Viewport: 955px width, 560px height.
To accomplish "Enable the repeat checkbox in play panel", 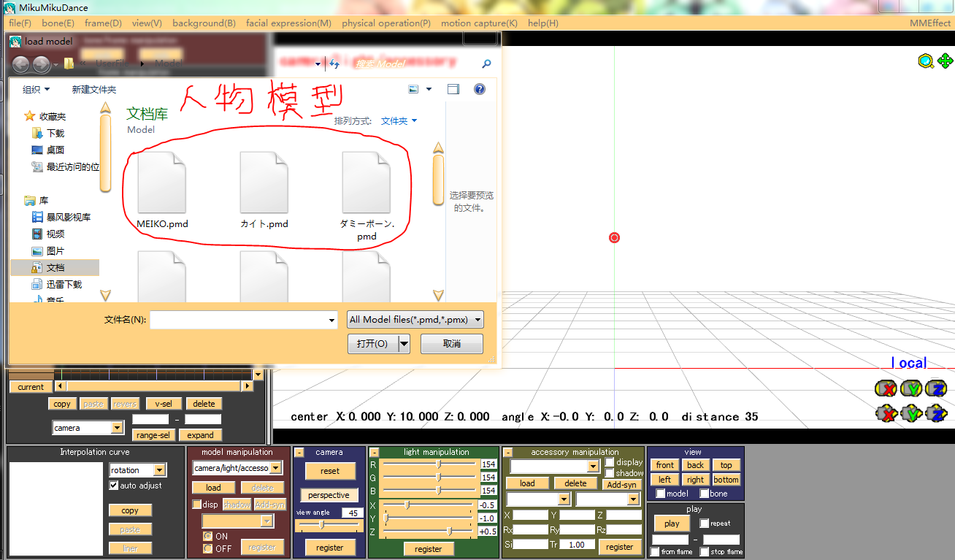I will pyautogui.click(x=704, y=523).
